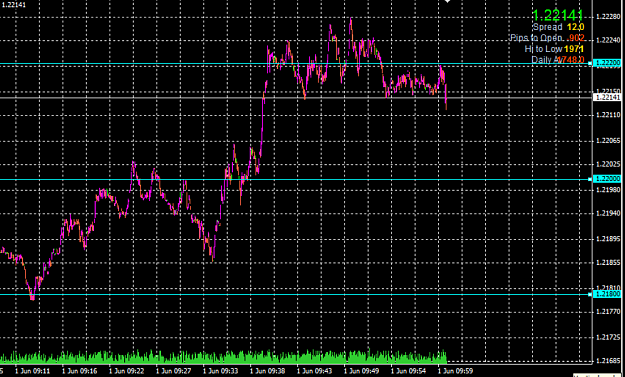625x377 pixels.
Task: Click the 'Hi to Low 1971' indicator text
Action: tap(554, 49)
